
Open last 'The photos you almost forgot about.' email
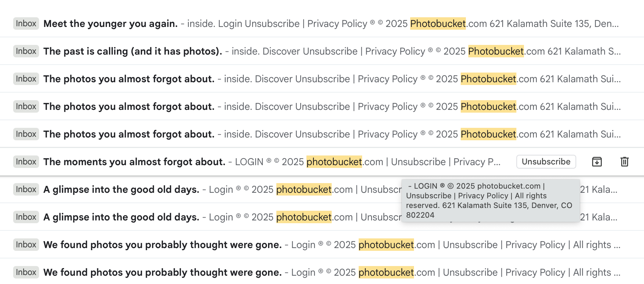(x=129, y=134)
